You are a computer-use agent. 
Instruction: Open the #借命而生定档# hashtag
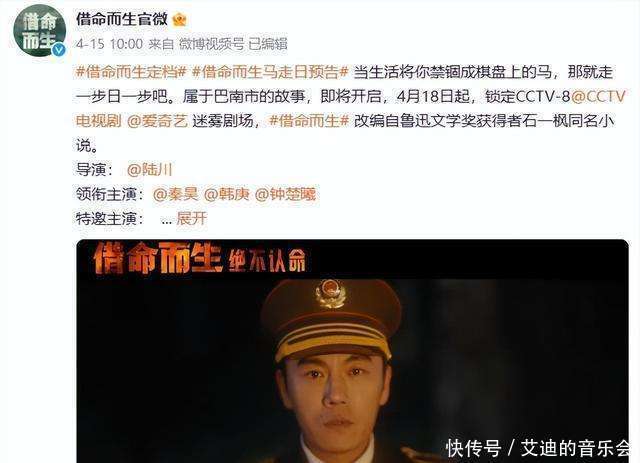[x=131, y=72]
